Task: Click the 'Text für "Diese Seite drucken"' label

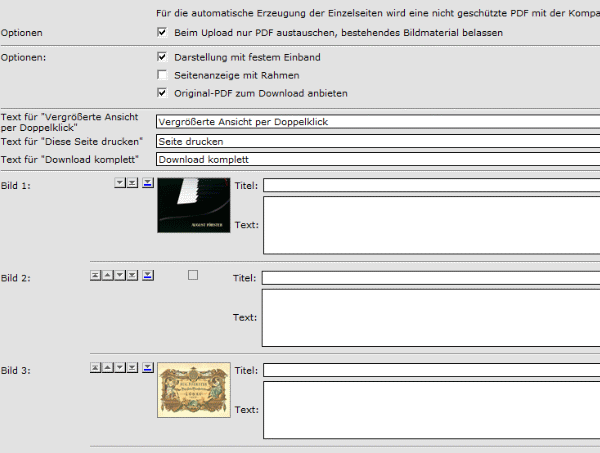Action: point(72,142)
